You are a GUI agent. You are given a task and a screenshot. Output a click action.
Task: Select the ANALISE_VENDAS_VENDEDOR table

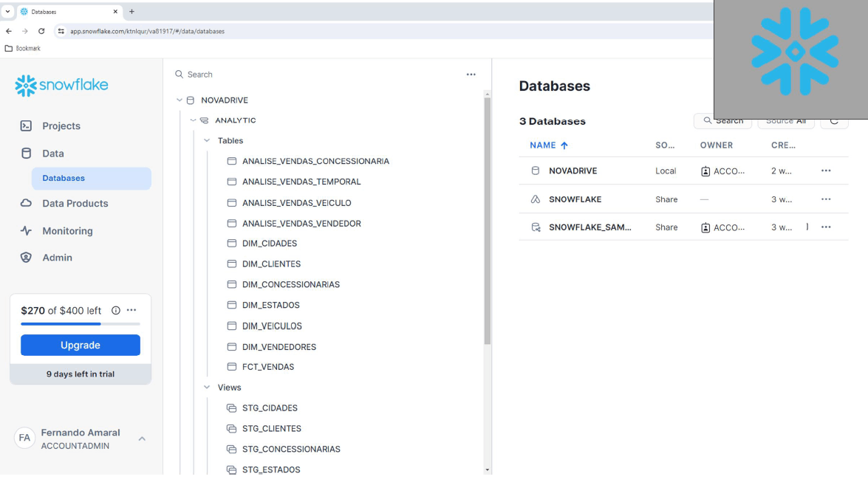coord(301,224)
